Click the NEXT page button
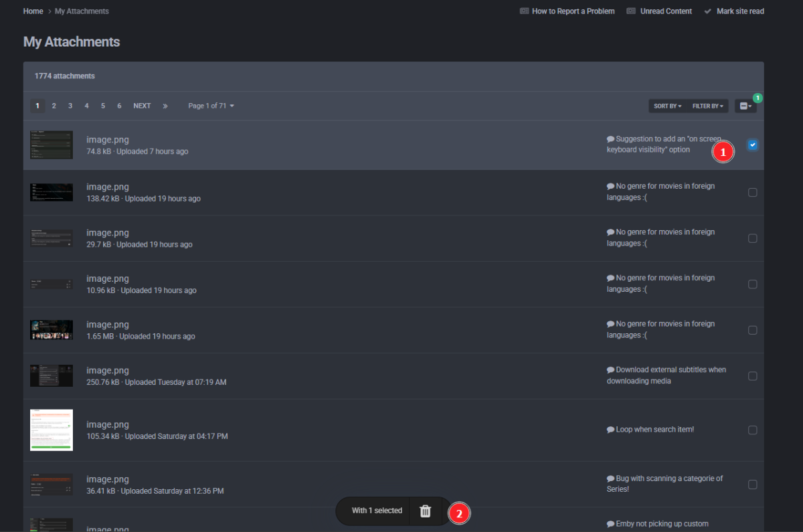This screenshot has width=803, height=532. click(142, 106)
